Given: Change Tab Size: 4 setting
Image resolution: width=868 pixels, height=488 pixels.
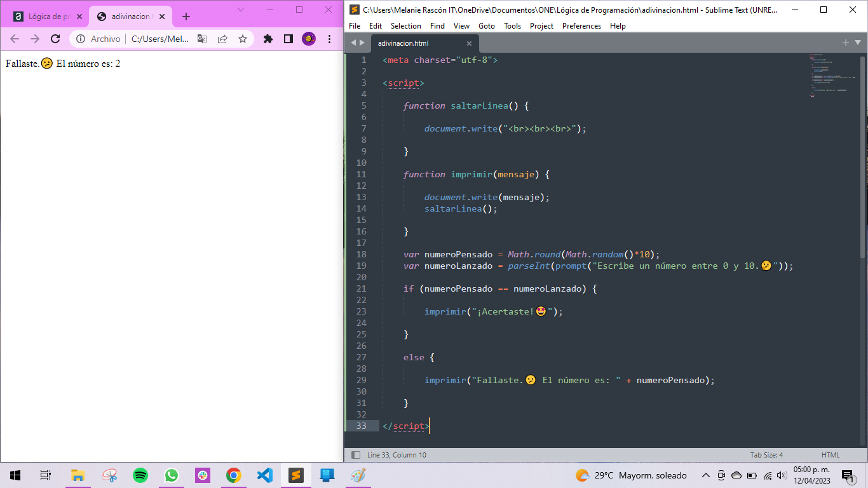Looking at the screenshot, I should [766, 455].
